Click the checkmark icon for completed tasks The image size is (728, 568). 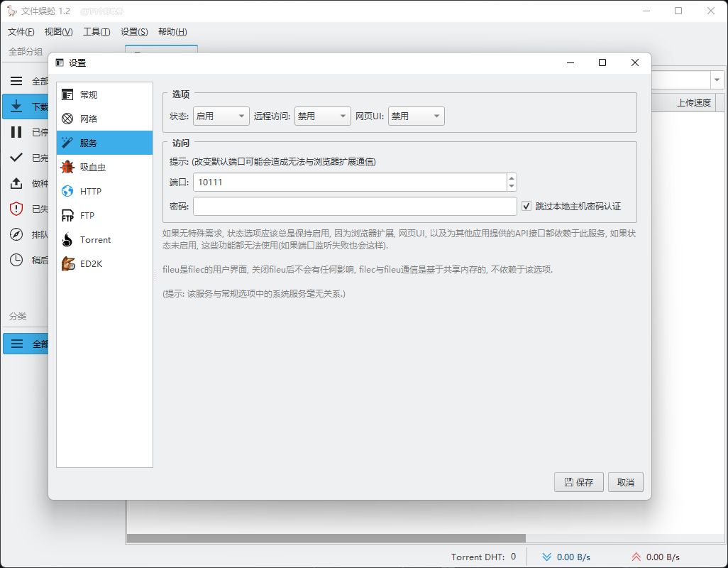(16, 158)
